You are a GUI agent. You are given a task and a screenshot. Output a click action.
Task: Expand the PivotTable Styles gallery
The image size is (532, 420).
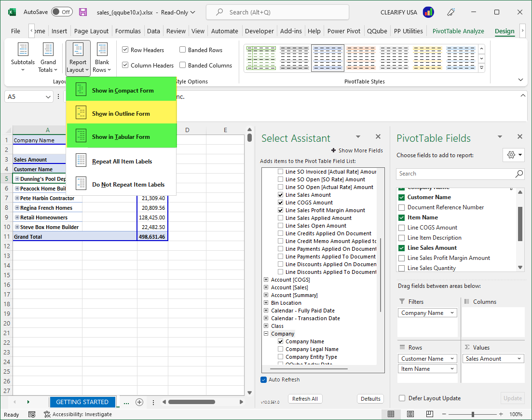point(482,68)
